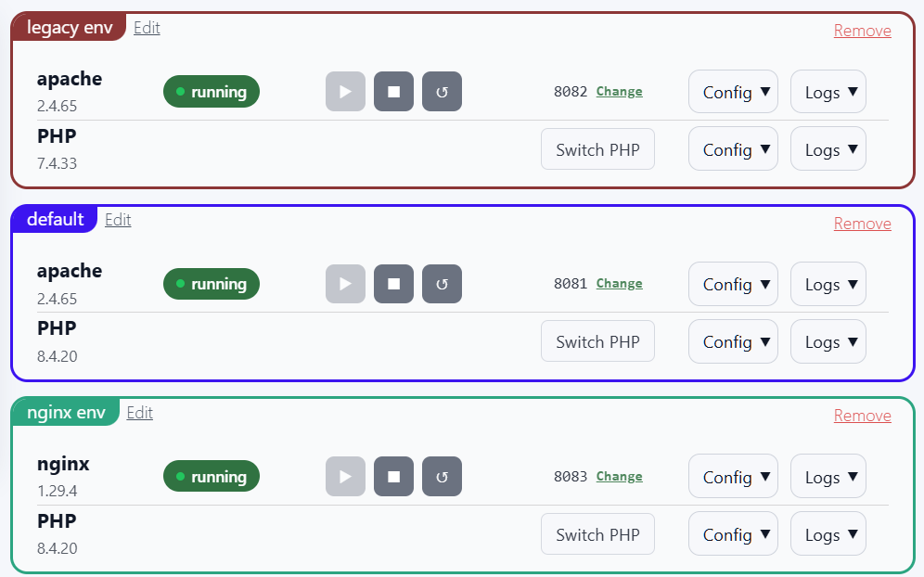
Task: Open apache Config dropdown in default env
Action: coord(733,284)
